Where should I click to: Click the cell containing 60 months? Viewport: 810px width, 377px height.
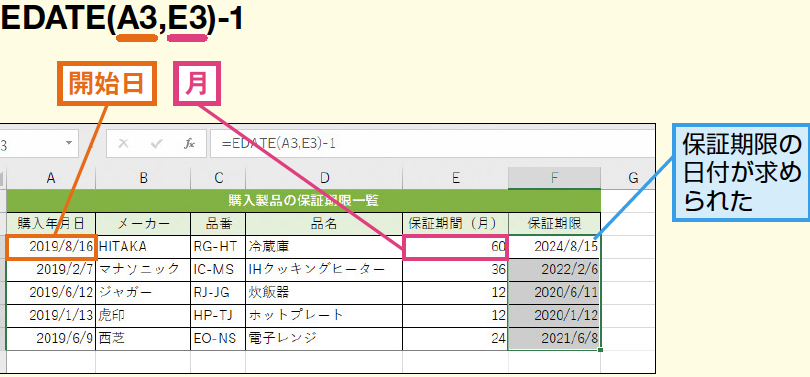(456, 247)
